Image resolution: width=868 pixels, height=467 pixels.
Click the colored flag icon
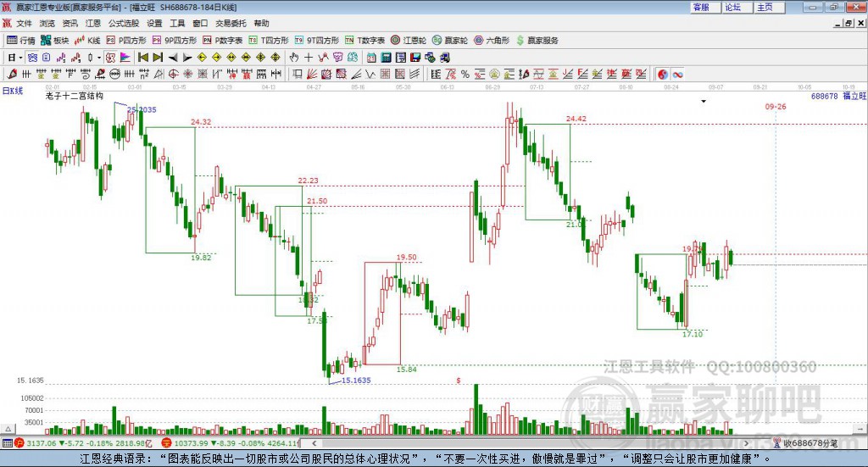[125, 57]
